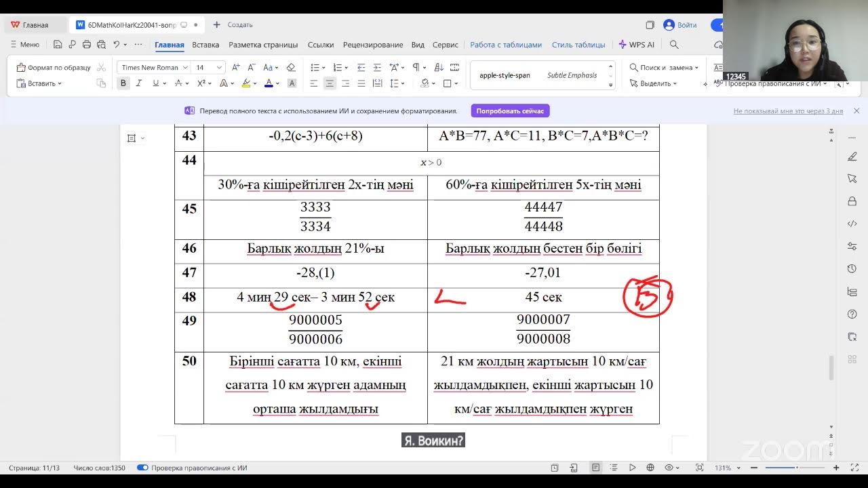
Task: Click the help question mark in right sidebar
Action: point(852,314)
